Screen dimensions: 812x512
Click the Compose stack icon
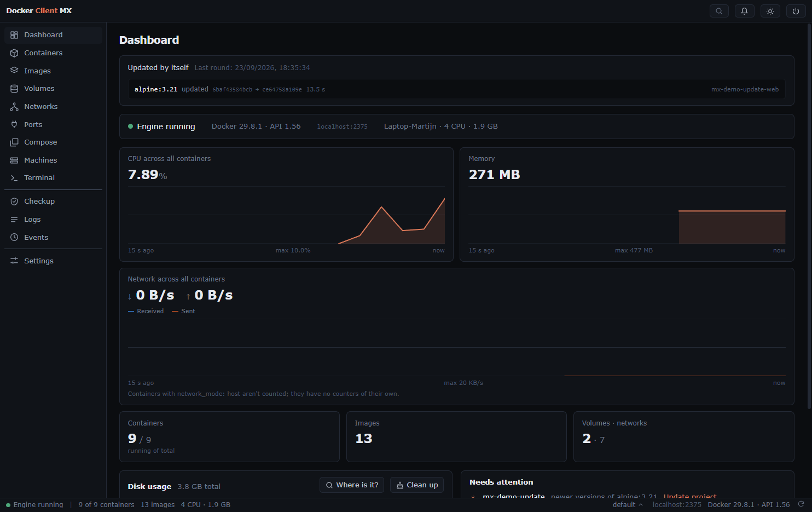(14, 142)
